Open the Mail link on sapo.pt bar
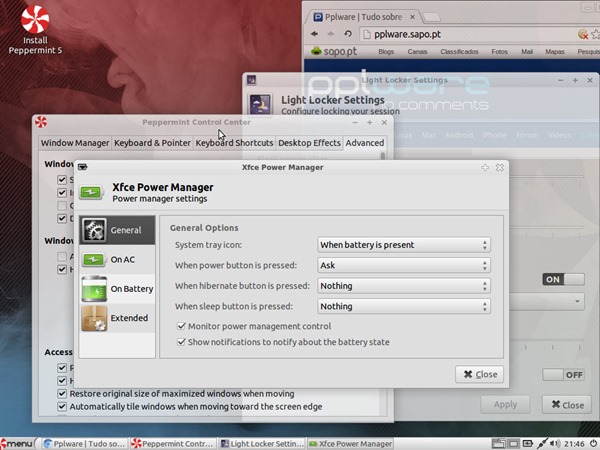The height and width of the screenshot is (450, 600). coord(527,51)
